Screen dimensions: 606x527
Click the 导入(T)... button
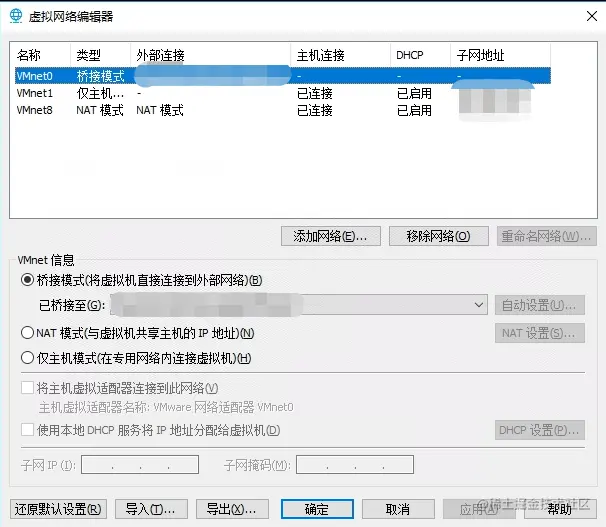click(151, 509)
